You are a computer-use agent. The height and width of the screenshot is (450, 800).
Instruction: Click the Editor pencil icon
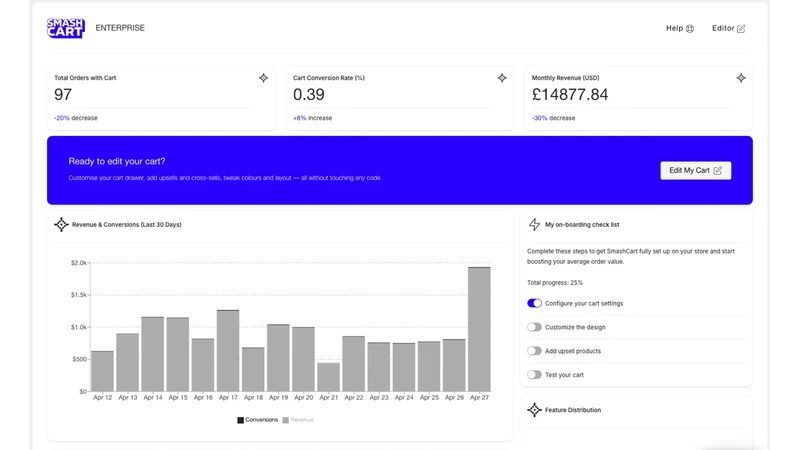[741, 29]
